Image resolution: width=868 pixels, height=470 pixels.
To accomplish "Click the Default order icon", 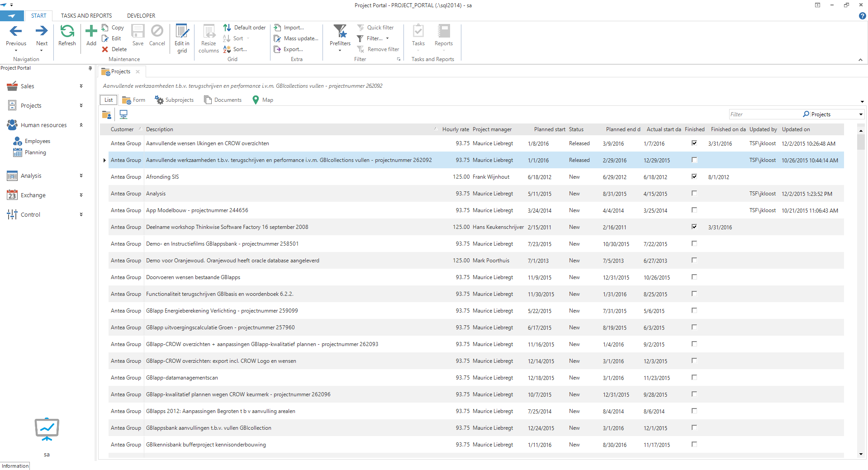I will tap(227, 28).
